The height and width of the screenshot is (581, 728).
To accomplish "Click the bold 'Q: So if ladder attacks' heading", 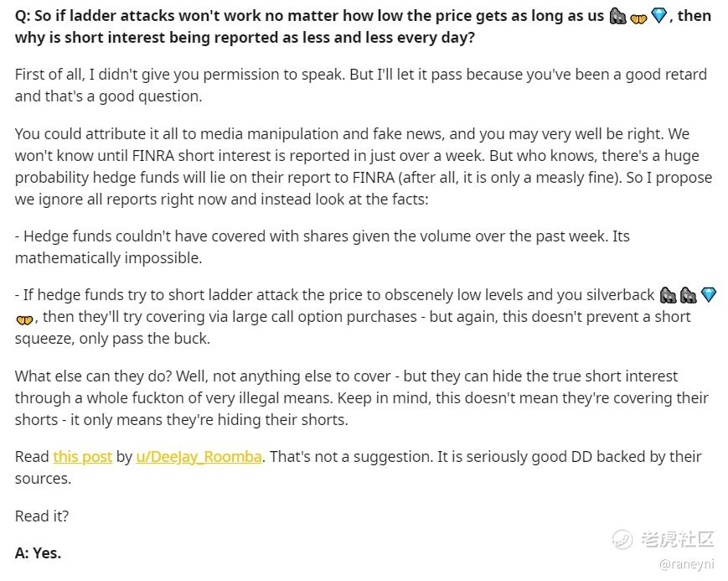I will click(x=364, y=27).
